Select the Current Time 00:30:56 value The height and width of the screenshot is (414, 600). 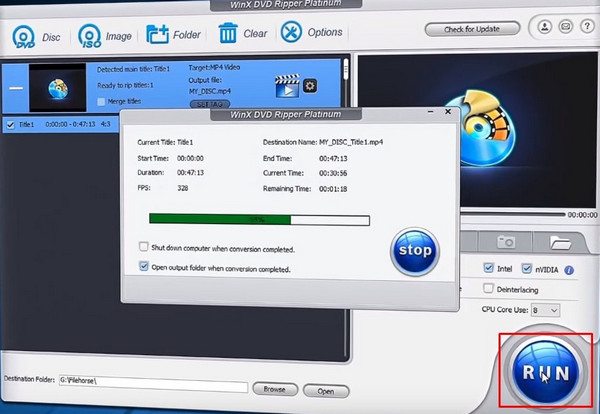click(333, 173)
